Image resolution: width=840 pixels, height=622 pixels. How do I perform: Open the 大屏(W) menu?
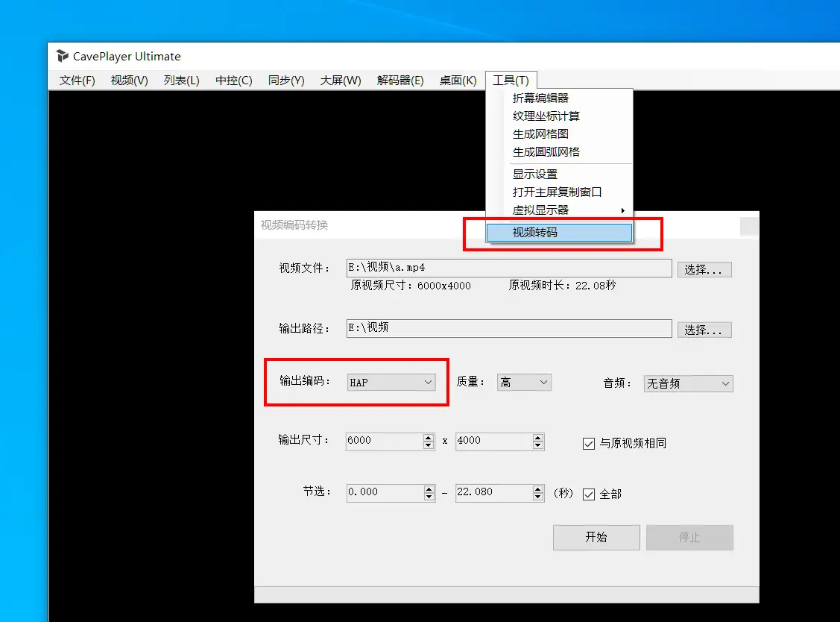(341, 81)
